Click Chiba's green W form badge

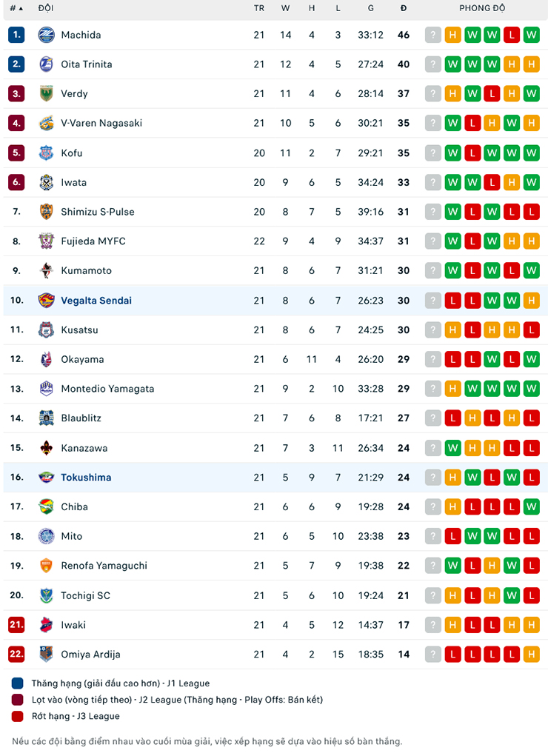pyautogui.click(x=531, y=507)
